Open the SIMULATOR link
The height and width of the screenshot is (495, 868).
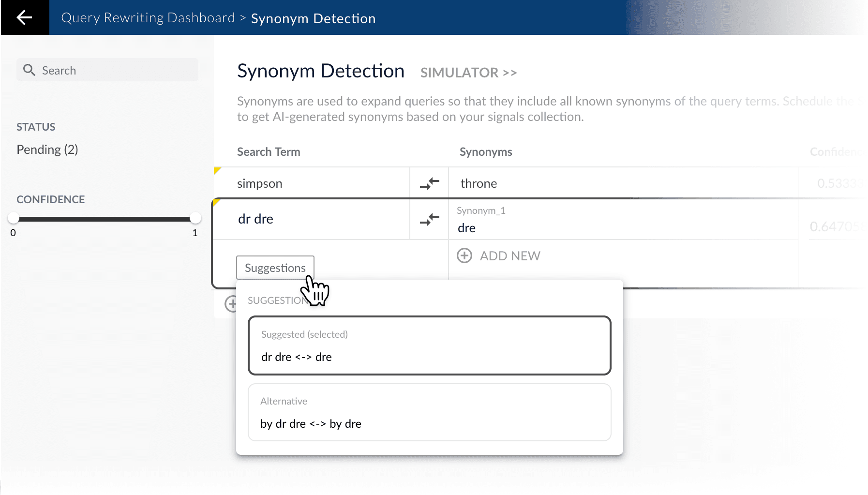pos(467,72)
